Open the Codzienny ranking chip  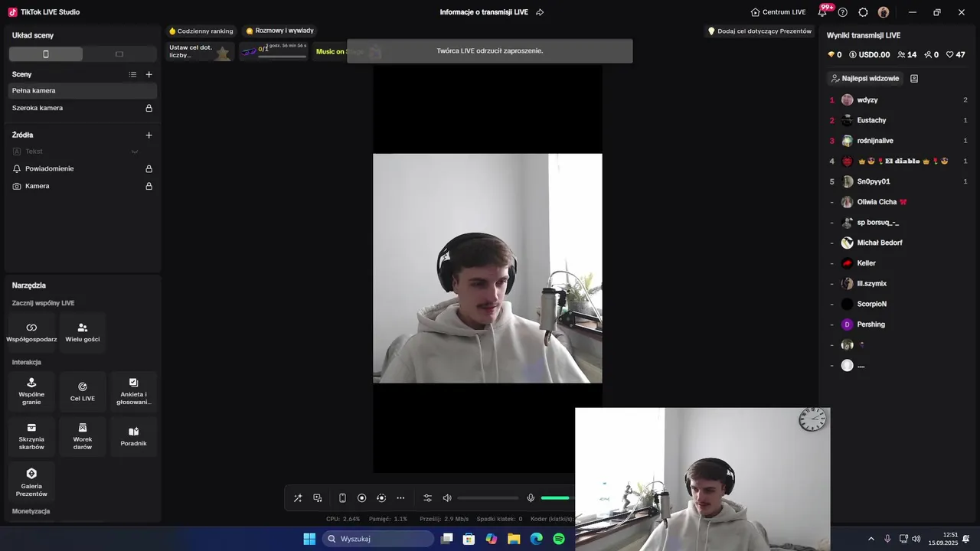(201, 31)
